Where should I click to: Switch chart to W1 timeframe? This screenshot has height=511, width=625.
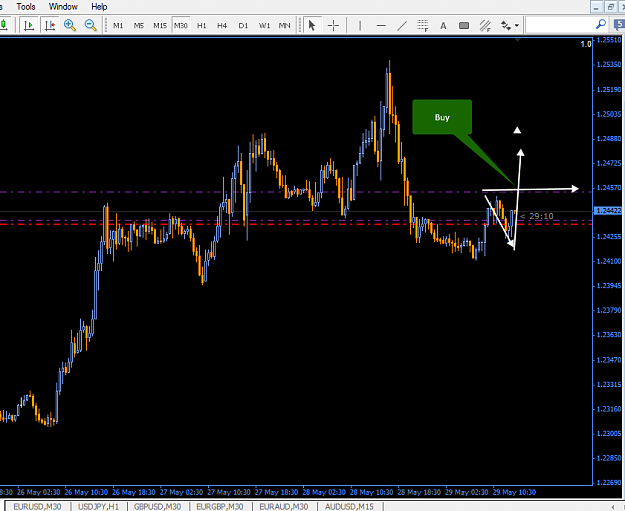click(x=264, y=26)
